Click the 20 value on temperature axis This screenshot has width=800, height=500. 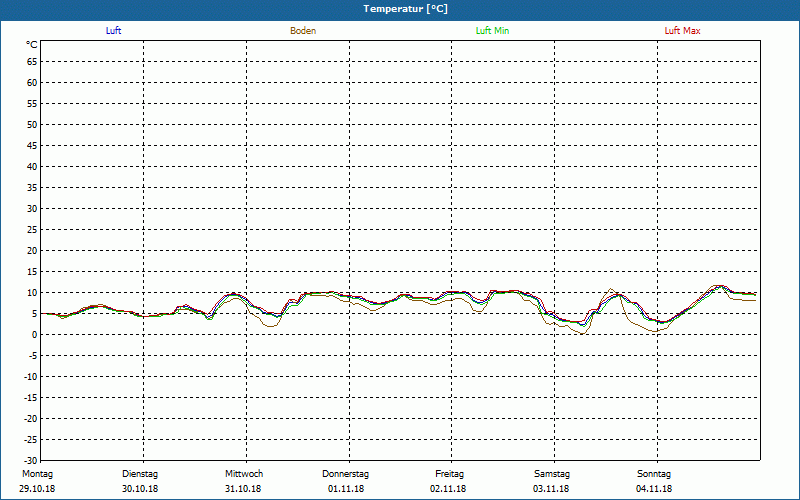coord(32,251)
